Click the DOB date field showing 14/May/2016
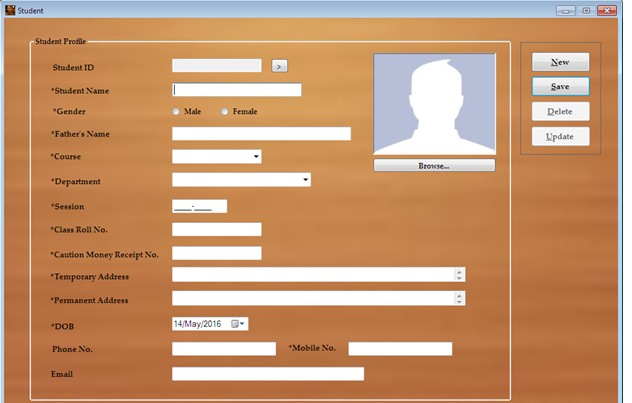 210,324
